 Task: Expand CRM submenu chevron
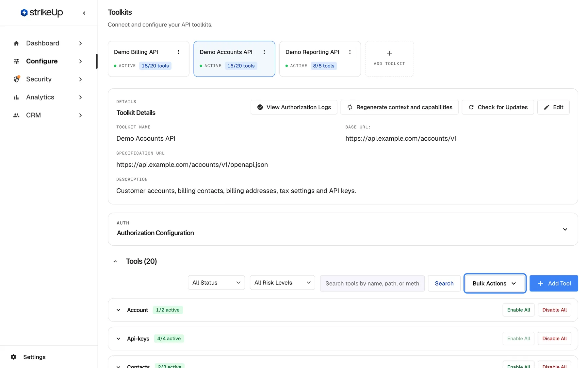click(80, 115)
